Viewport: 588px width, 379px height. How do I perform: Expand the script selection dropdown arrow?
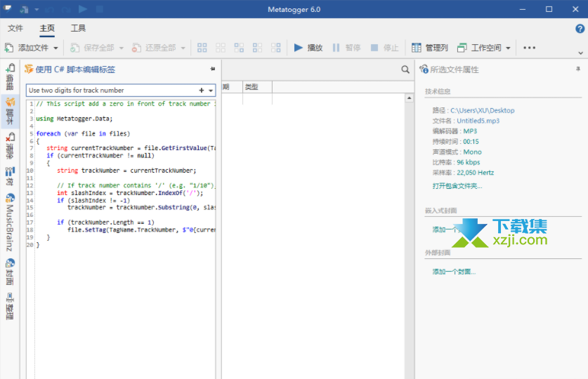coord(211,91)
